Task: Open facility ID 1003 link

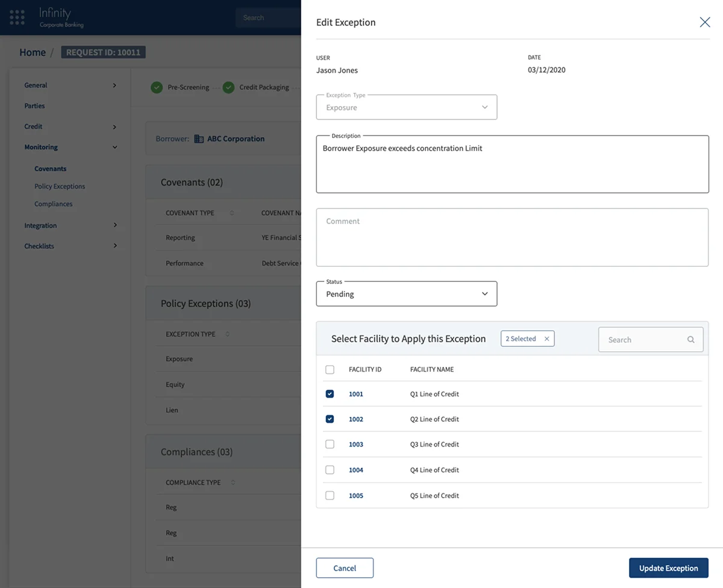Action: [x=356, y=445]
